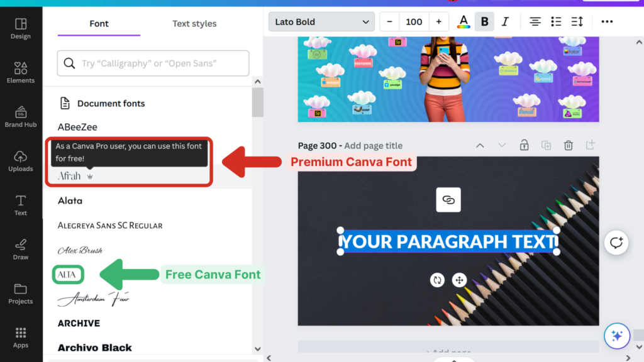Image resolution: width=644 pixels, height=362 pixels.
Task: Click the font search field
Action: [153, 63]
